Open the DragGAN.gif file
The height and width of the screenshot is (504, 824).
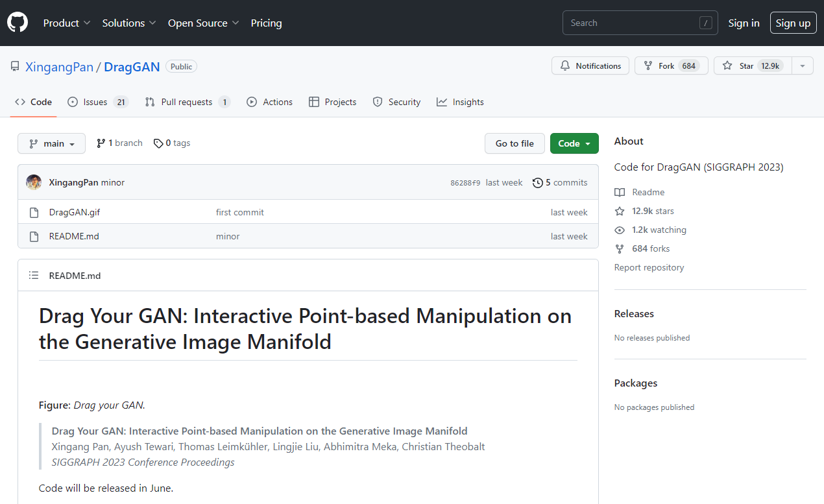pos(75,212)
